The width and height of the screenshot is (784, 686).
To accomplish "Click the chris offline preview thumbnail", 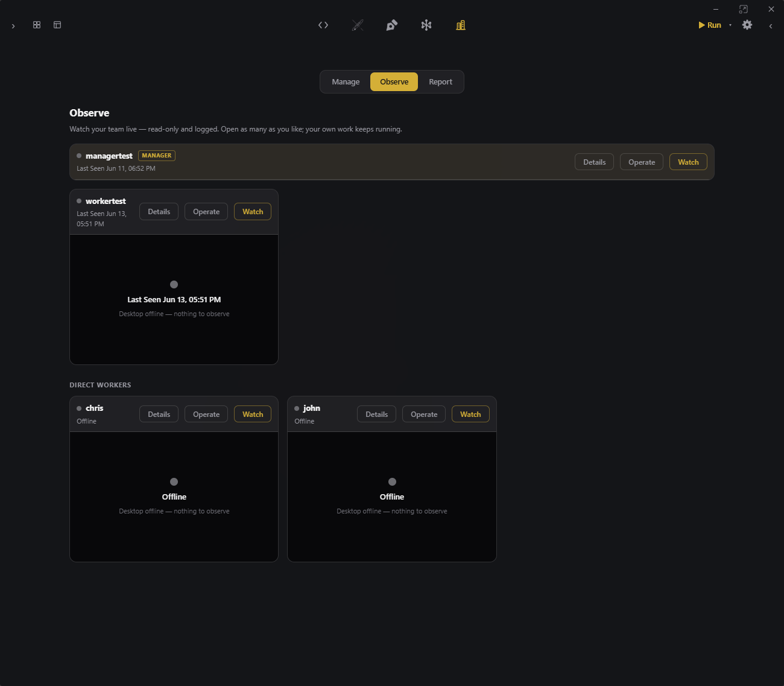I will pos(174,497).
